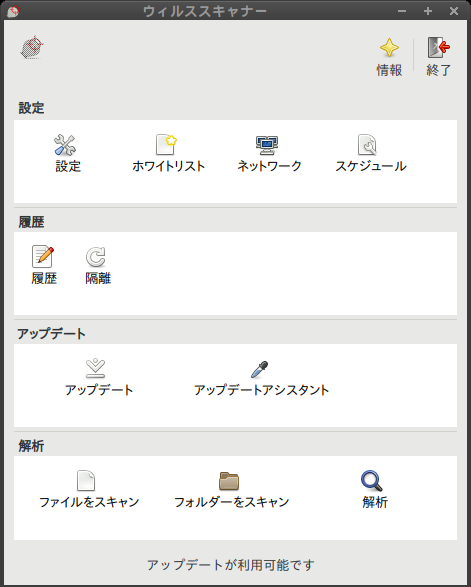
Task: Minimize the ウィルススキャナー window
Action: 402,11
